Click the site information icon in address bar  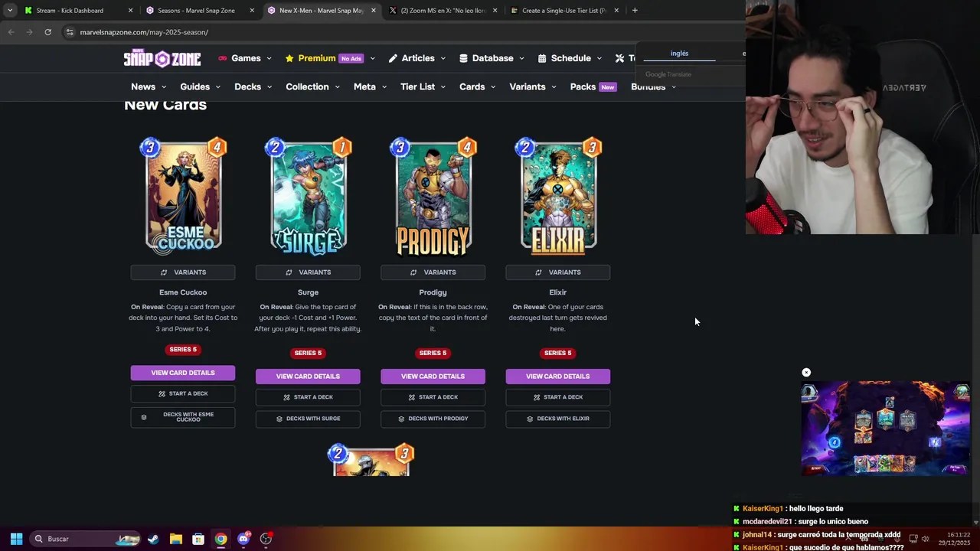click(70, 32)
